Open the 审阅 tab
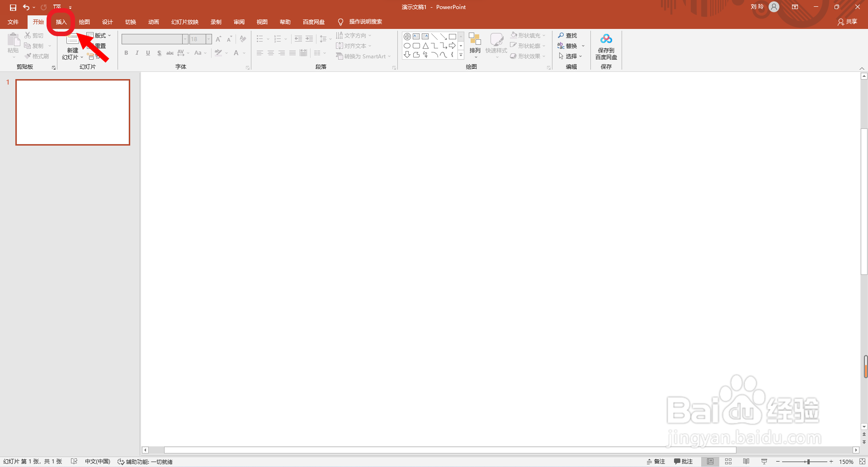 click(x=239, y=22)
